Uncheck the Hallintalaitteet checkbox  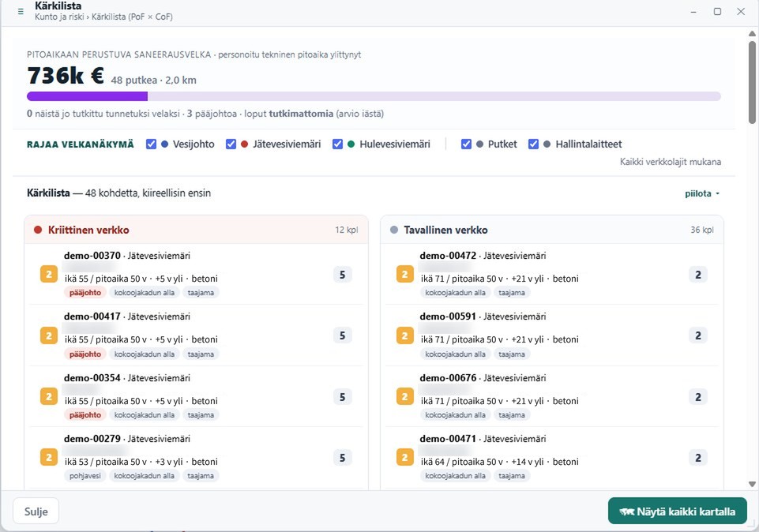pyautogui.click(x=533, y=144)
